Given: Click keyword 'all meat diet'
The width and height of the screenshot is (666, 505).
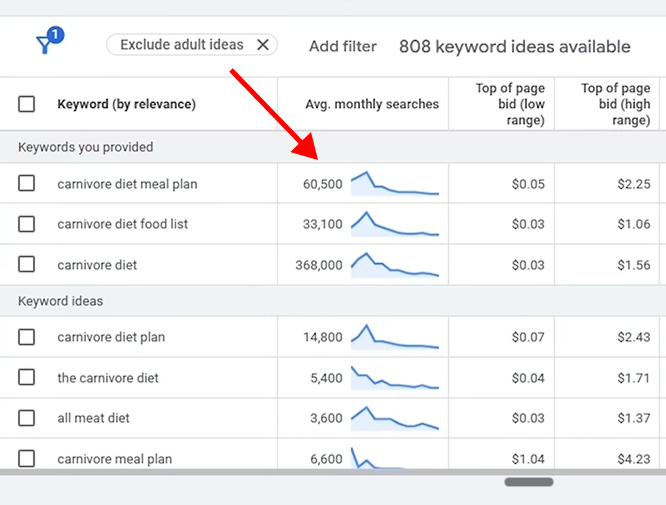Looking at the screenshot, I should click(93, 418).
